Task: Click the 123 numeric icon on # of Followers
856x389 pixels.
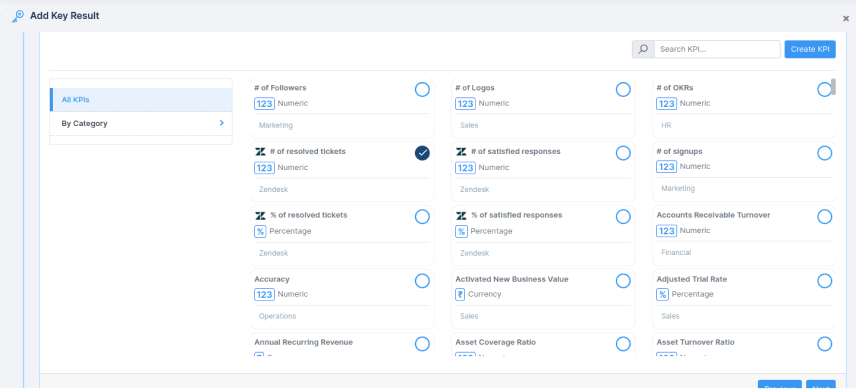Action: pos(264,104)
